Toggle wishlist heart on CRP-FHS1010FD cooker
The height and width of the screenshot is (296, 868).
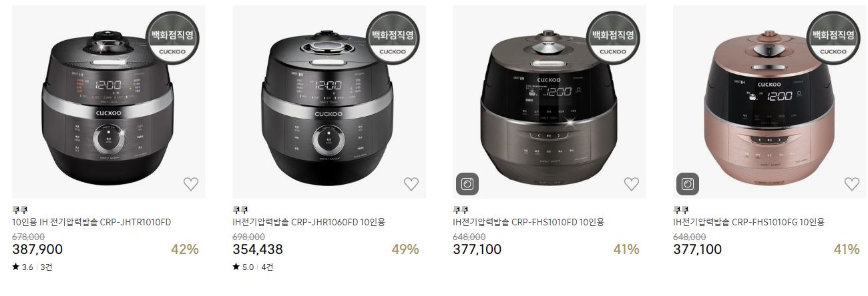pyautogui.click(x=632, y=184)
